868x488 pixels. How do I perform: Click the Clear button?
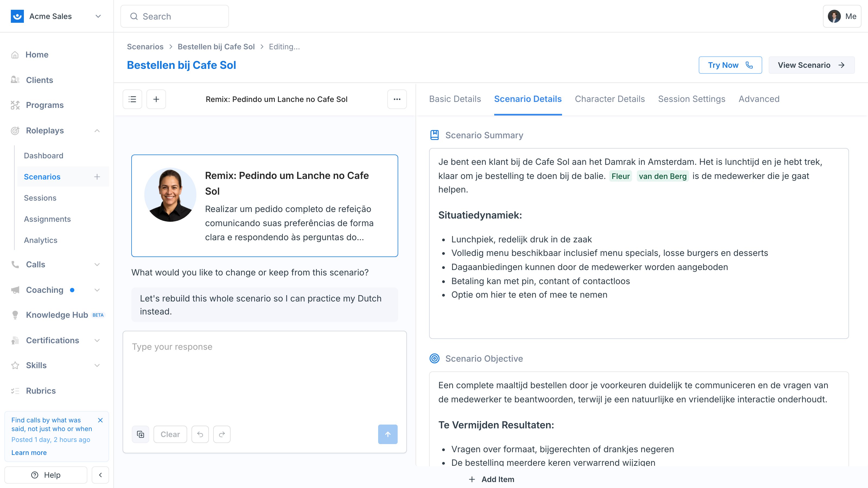tap(170, 434)
